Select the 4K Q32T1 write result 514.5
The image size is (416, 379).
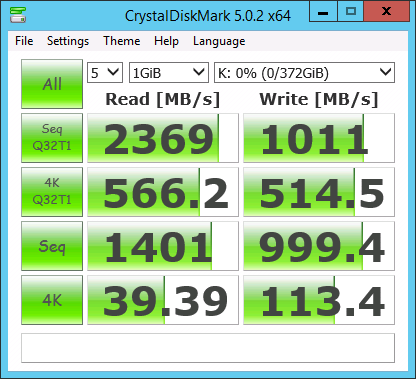pos(319,192)
